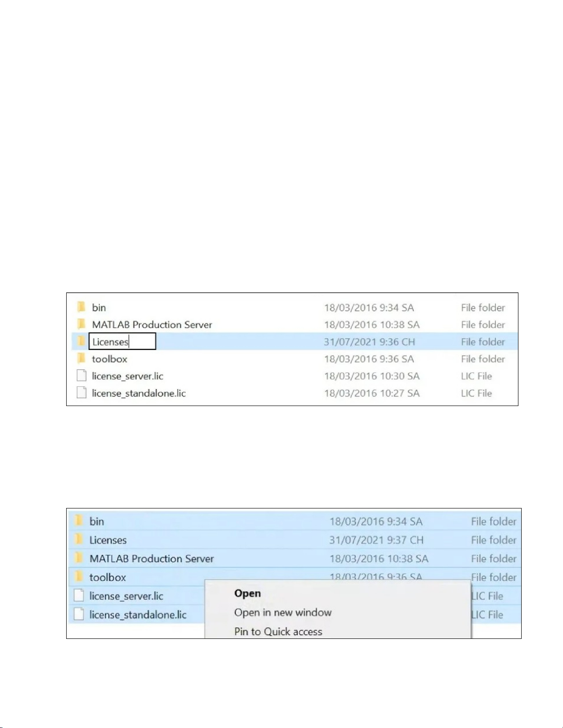
Task: Click the 18/03/2016 10:27 SA date entry
Action: click(x=371, y=393)
